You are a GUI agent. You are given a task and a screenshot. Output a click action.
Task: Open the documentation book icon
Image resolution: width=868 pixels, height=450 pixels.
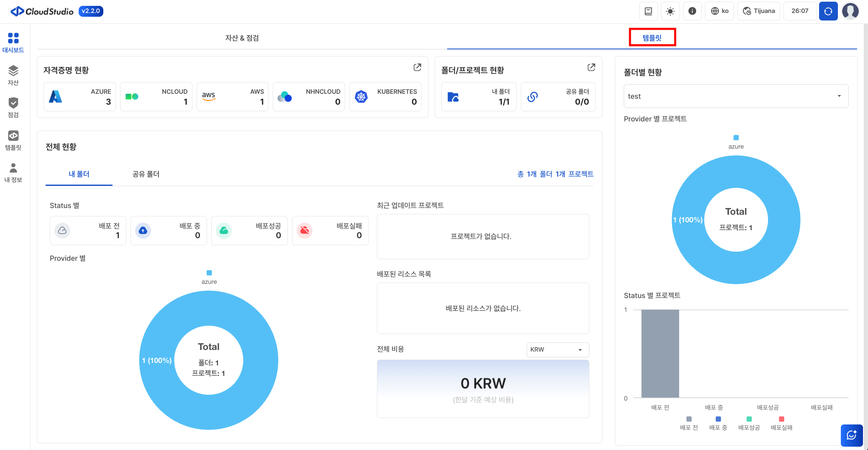point(648,11)
